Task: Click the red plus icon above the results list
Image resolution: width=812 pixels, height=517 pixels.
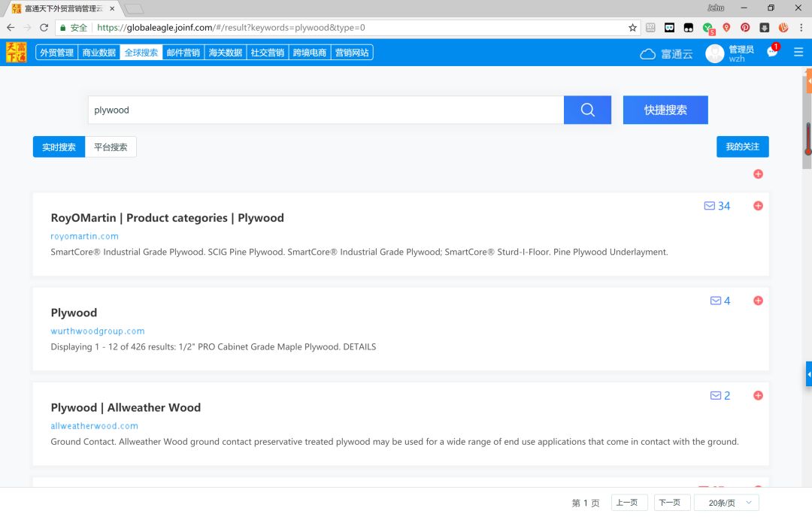Action: point(758,174)
